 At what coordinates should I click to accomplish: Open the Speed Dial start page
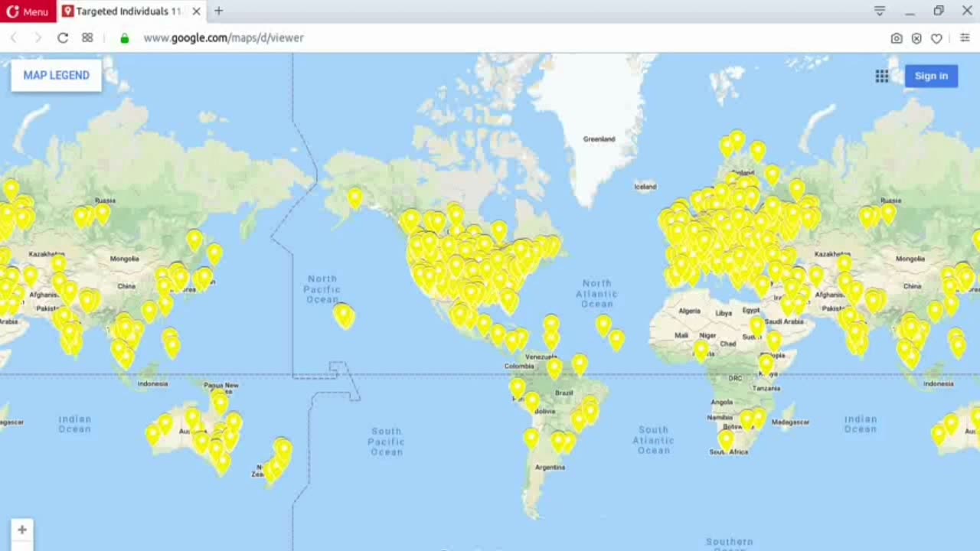click(87, 37)
